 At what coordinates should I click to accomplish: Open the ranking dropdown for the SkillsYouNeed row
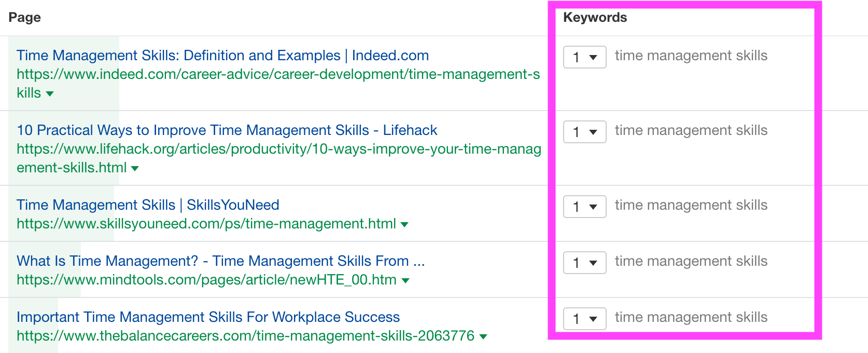584,206
